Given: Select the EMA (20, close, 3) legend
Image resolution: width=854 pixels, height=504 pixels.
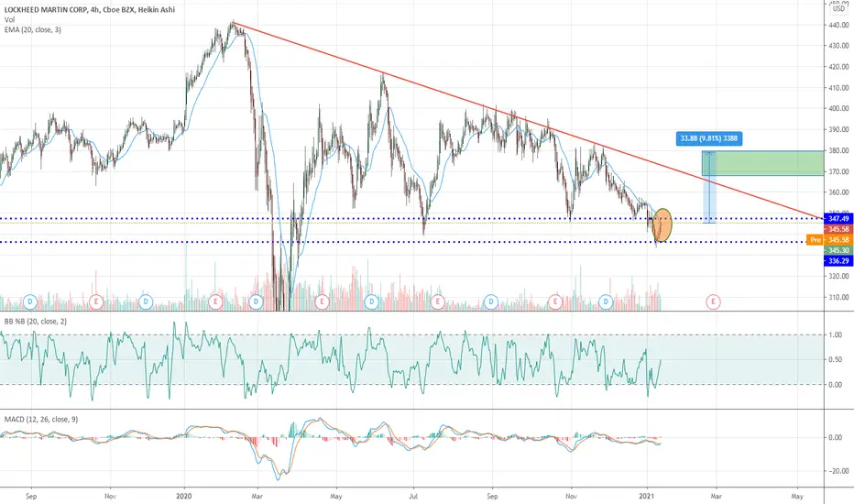Looking at the screenshot, I should 33,29.
